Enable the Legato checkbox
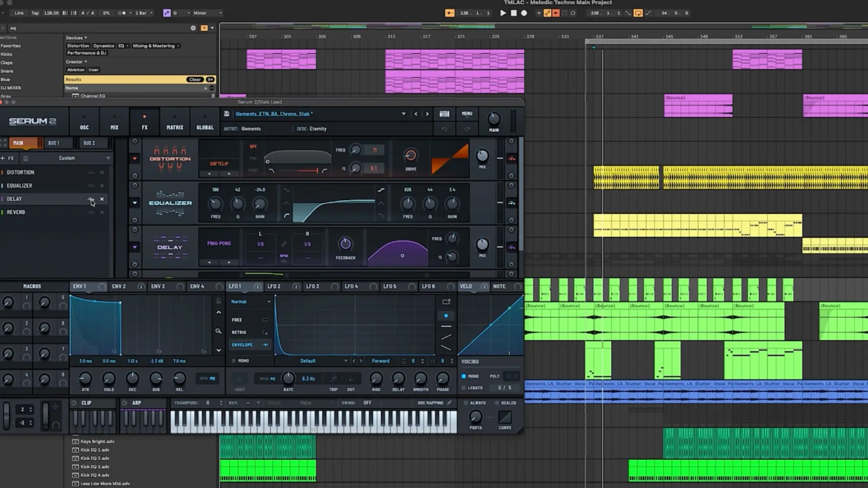Image resolution: width=868 pixels, height=488 pixels. coord(463,388)
